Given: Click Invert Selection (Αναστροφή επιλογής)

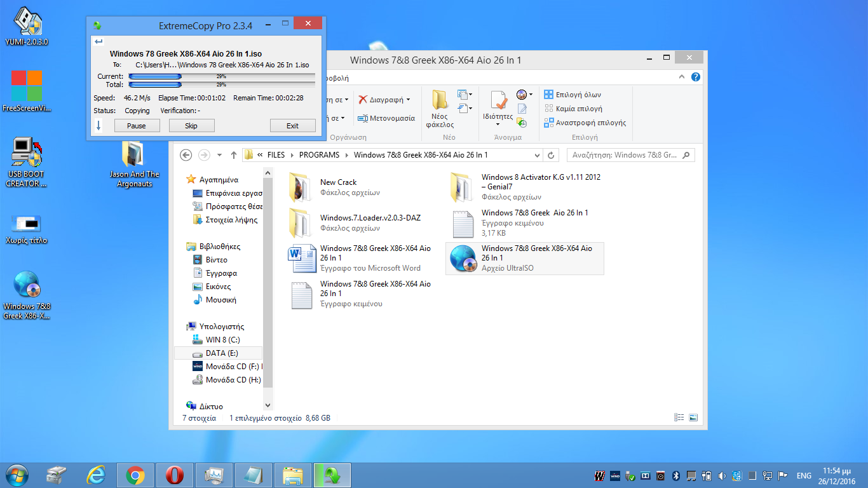Looking at the screenshot, I should [x=585, y=123].
